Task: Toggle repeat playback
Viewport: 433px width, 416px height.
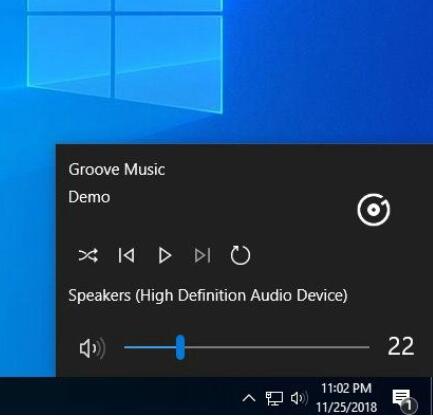Action: tap(240, 255)
